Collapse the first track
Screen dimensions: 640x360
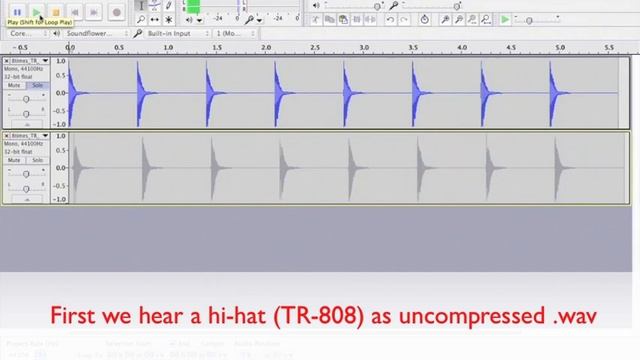(x=27, y=124)
